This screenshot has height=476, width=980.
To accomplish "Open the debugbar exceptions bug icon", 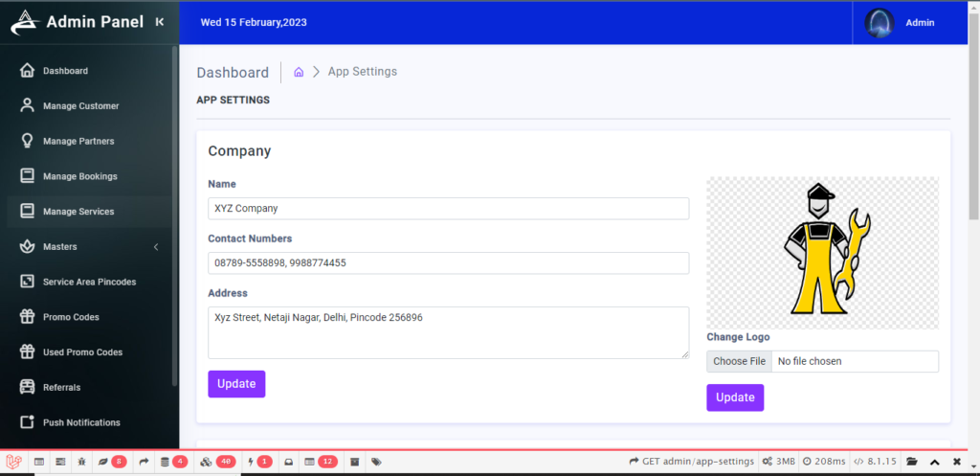I will (82, 462).
